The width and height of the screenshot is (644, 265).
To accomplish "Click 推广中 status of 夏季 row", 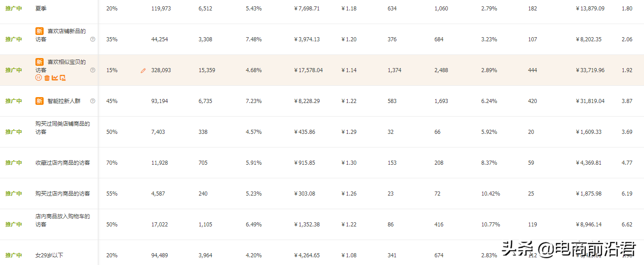I will click(x=14, y=9).
